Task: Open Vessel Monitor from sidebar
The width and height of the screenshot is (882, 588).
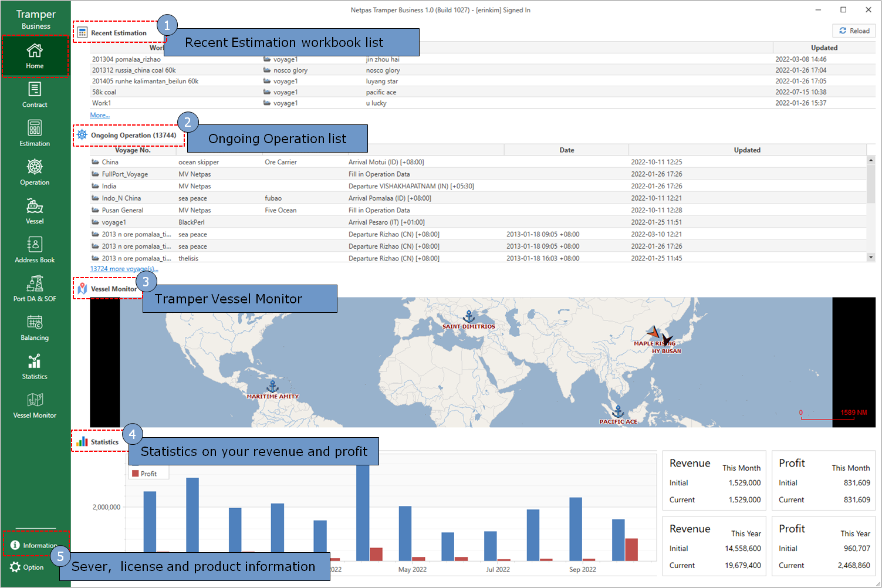Action: [35, 405]
